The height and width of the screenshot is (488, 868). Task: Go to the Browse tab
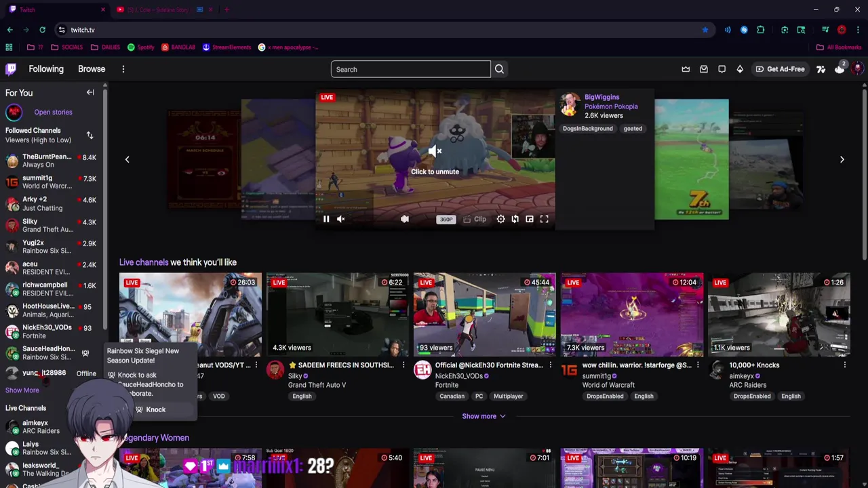pos(92,69)
